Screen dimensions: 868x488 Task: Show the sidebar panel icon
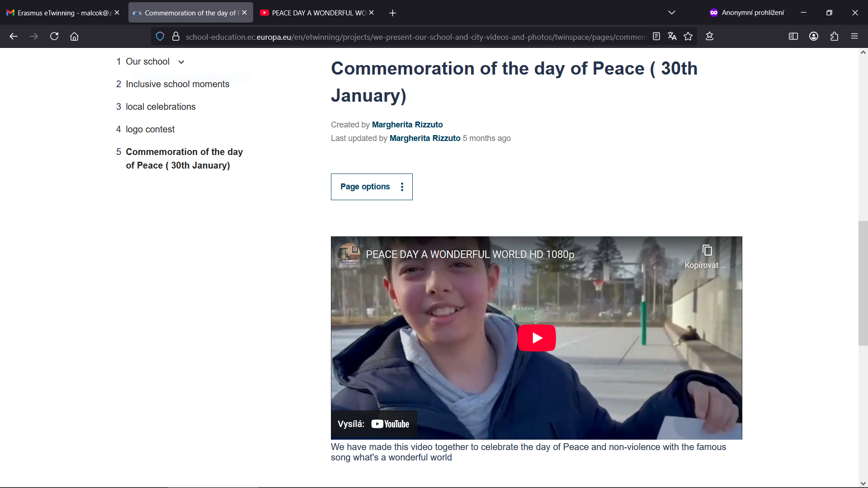(x=793, y=36)
